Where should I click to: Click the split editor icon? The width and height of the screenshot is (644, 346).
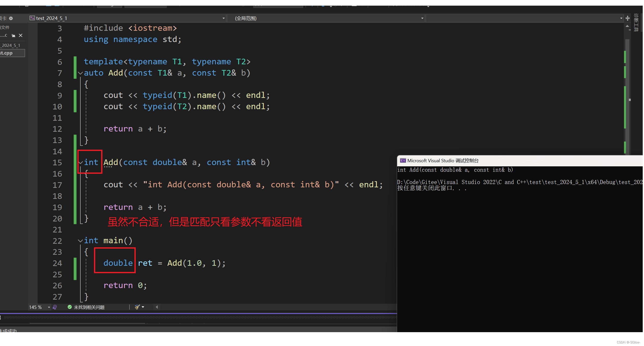628,18
